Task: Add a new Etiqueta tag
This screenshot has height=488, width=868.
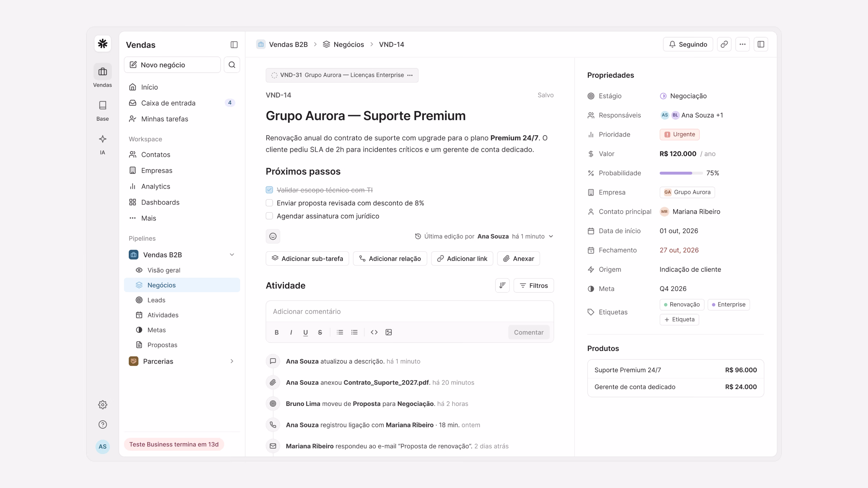Action: [x=679, y=320]
